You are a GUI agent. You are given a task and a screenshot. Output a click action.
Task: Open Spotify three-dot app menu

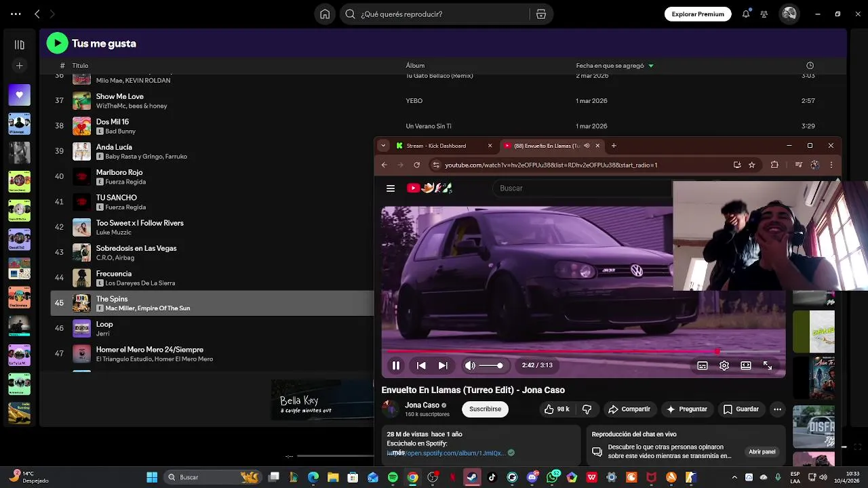point(16,14)
